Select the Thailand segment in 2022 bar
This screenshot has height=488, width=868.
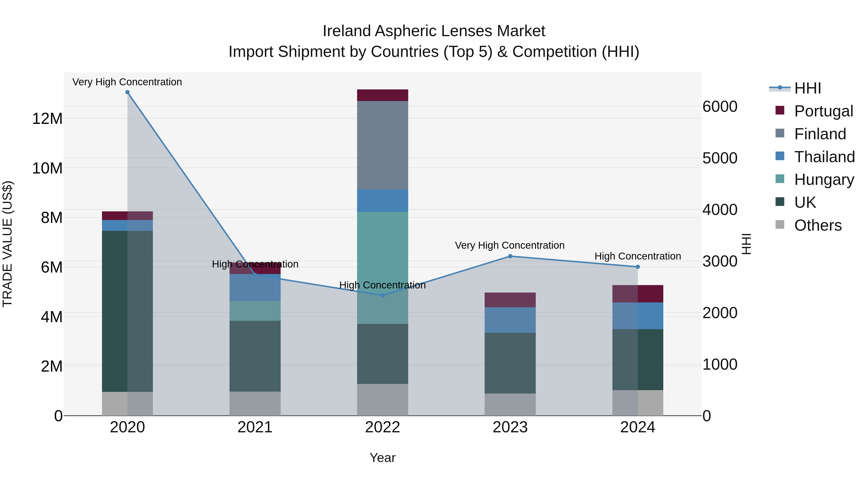coord(382,201)
